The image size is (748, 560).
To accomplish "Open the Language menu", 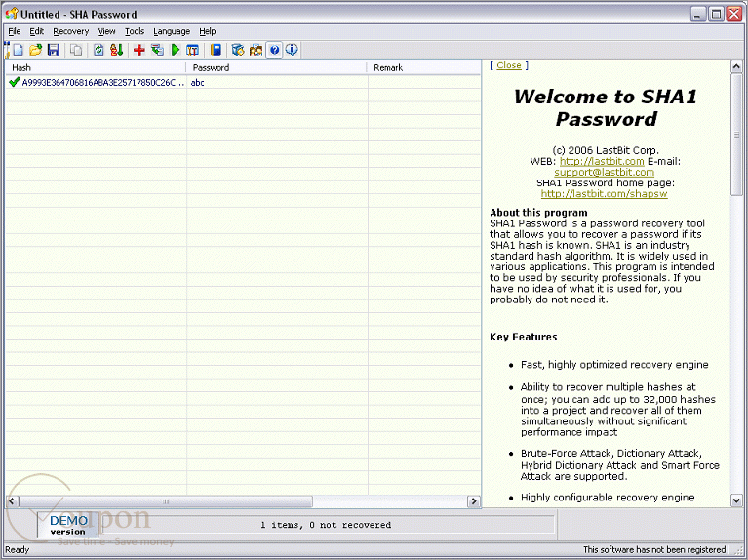I will [172, 31].
